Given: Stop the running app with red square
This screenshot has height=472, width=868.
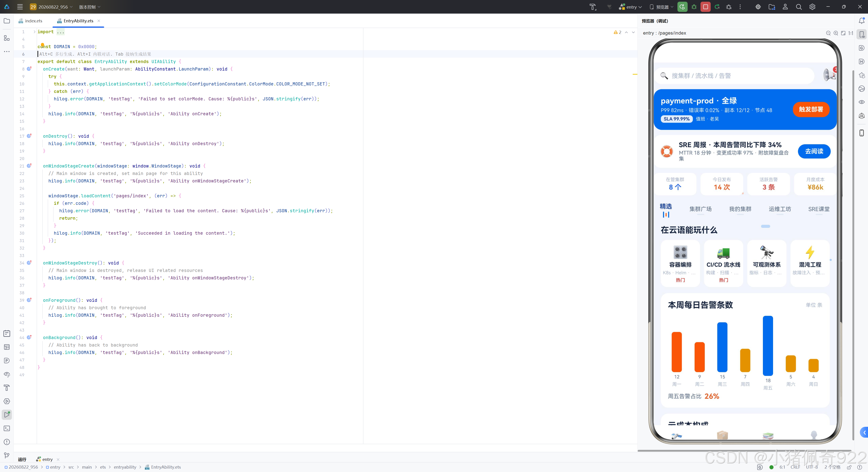Looking at the screenshot, I should point(705,7).
